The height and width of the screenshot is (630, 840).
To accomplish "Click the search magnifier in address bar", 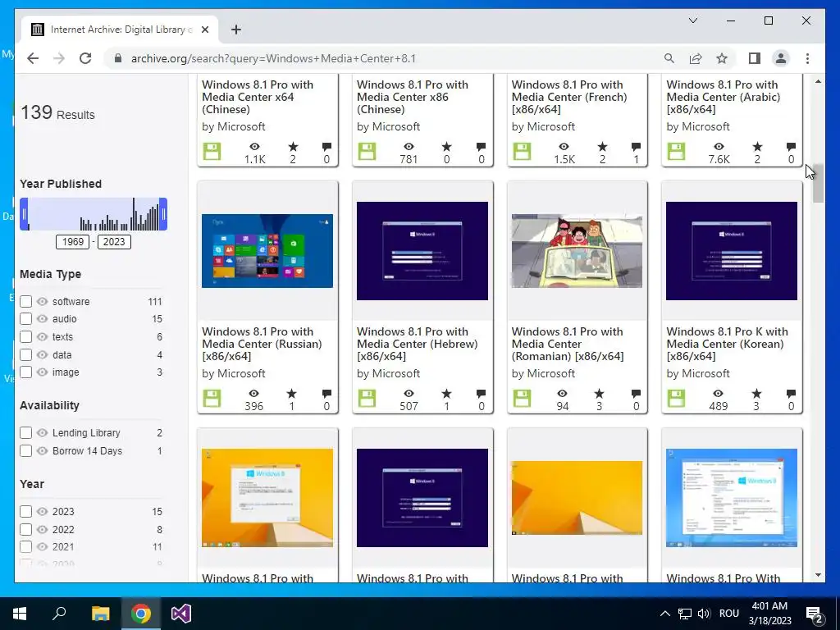I will click(669, 58).
